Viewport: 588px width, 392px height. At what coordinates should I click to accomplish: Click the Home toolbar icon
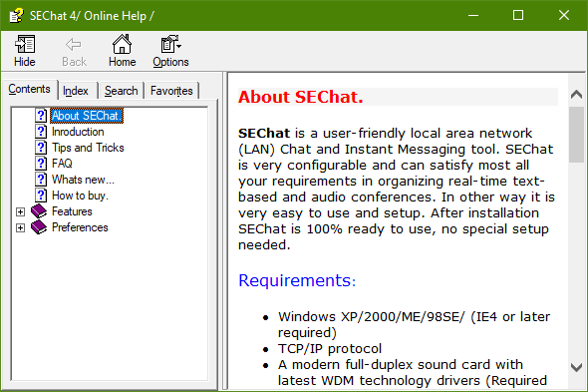123,44
